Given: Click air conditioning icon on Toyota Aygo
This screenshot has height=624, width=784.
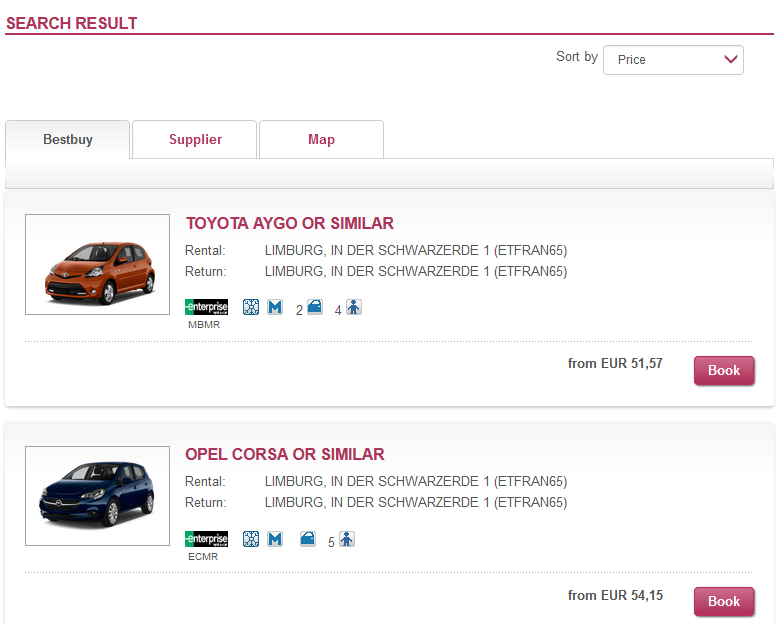Looking at the screenshot, I should click(x=251, y=307).
